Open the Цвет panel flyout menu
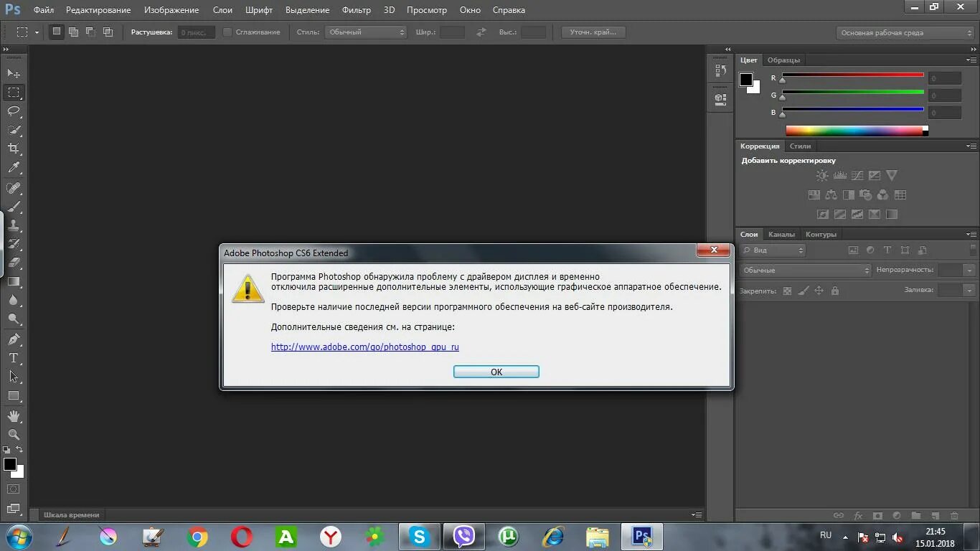Image resolution: width=980 pixels, height=551 pixels. (971, 60)
